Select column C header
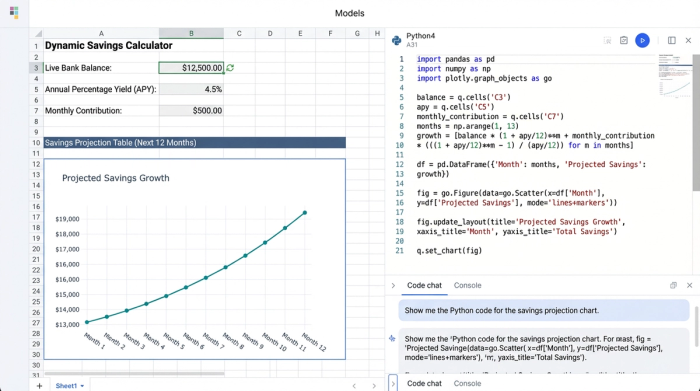This screenshot has width=700, height=391. 239,33
